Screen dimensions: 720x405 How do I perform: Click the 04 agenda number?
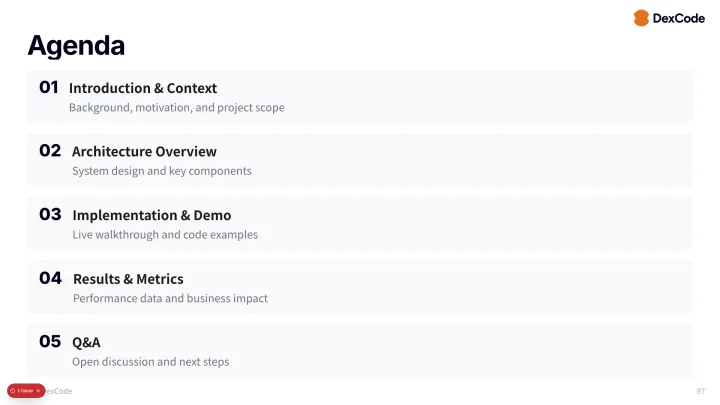point(50,278)
